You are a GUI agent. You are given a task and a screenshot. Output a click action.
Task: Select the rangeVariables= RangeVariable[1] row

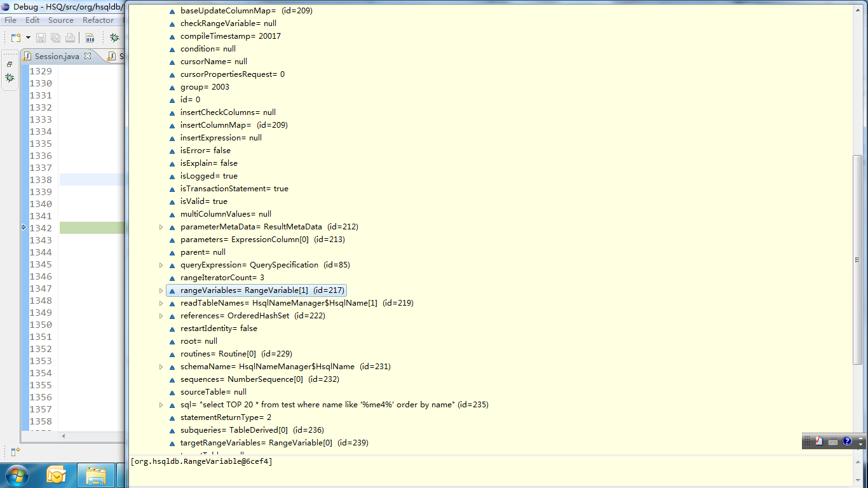[256, 290]
